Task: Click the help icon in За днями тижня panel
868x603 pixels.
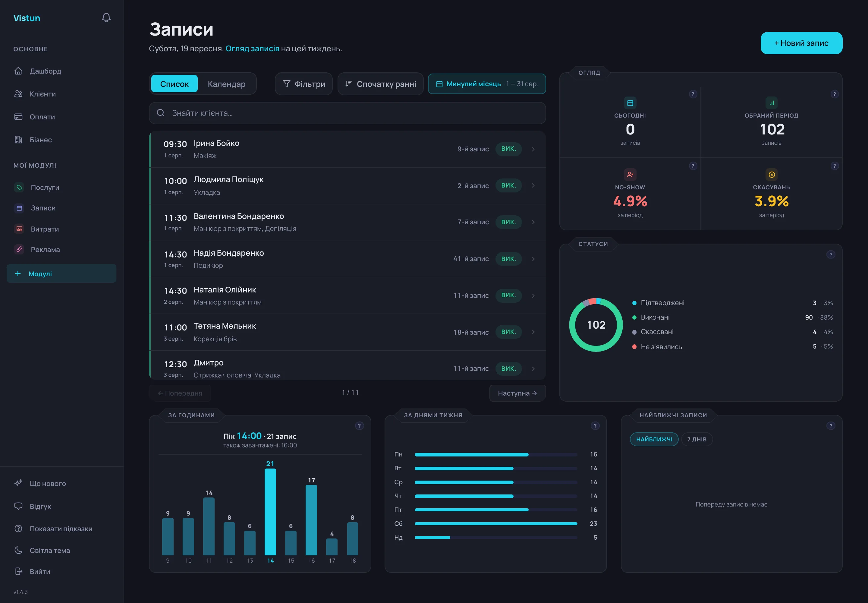Action: pos(595,426)
